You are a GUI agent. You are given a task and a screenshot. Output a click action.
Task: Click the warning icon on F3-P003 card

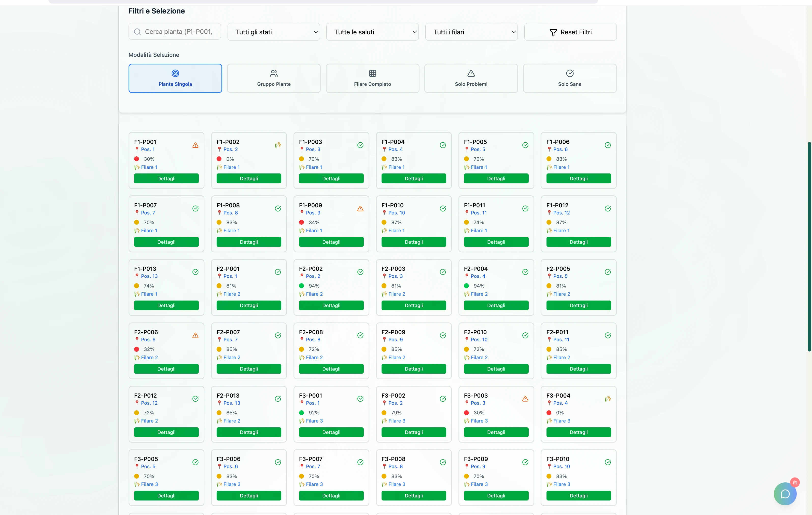[x=525, y=399]
